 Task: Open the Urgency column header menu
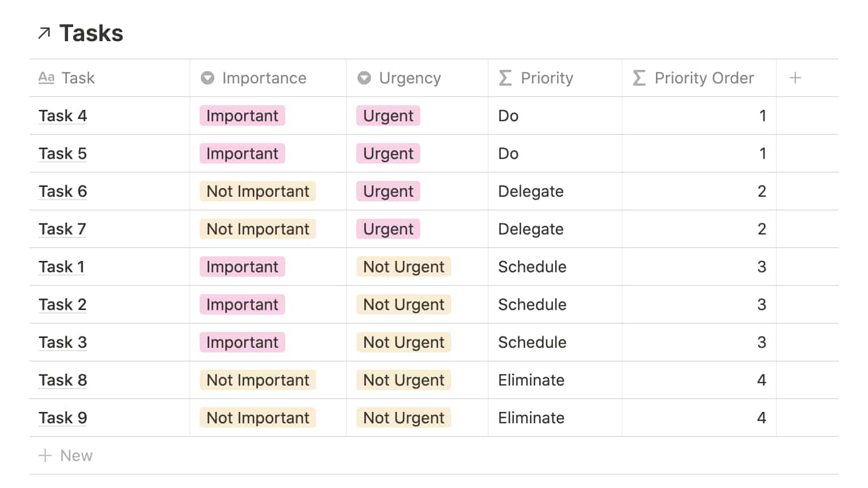tap(410, 78)
